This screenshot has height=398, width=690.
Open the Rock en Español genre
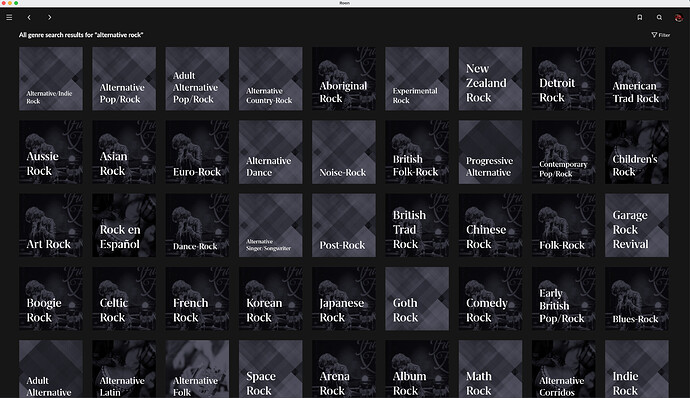click(124, 225)
